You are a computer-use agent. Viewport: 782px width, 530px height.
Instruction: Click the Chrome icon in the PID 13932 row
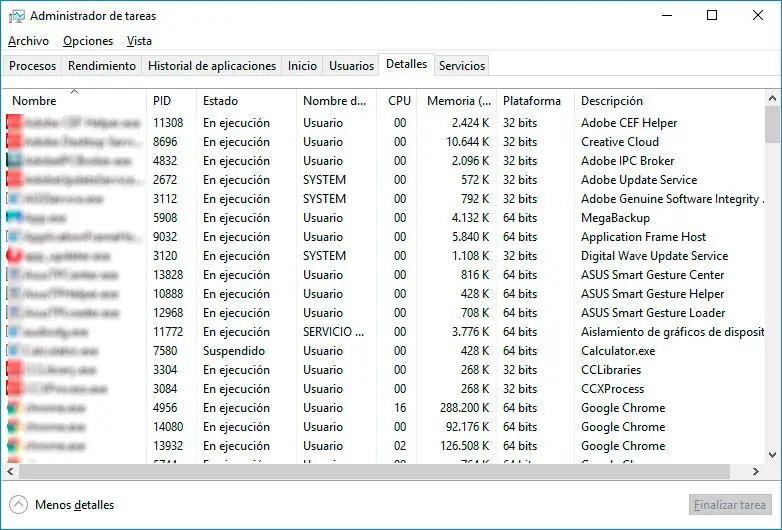click(14, 446)
